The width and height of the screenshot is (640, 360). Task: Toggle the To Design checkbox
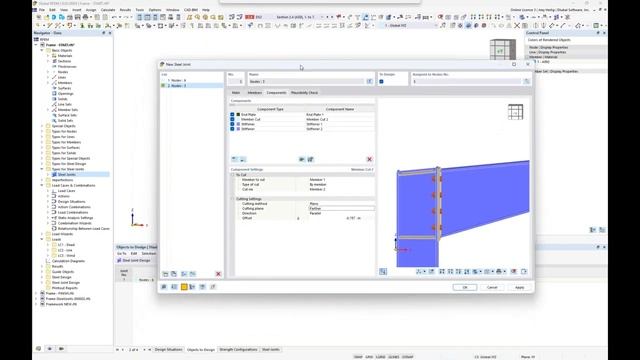coord(381,81)
